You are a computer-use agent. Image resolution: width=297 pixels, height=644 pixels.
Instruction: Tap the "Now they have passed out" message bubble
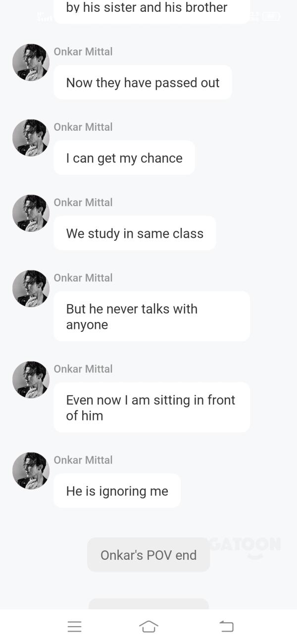click(143, 83)
